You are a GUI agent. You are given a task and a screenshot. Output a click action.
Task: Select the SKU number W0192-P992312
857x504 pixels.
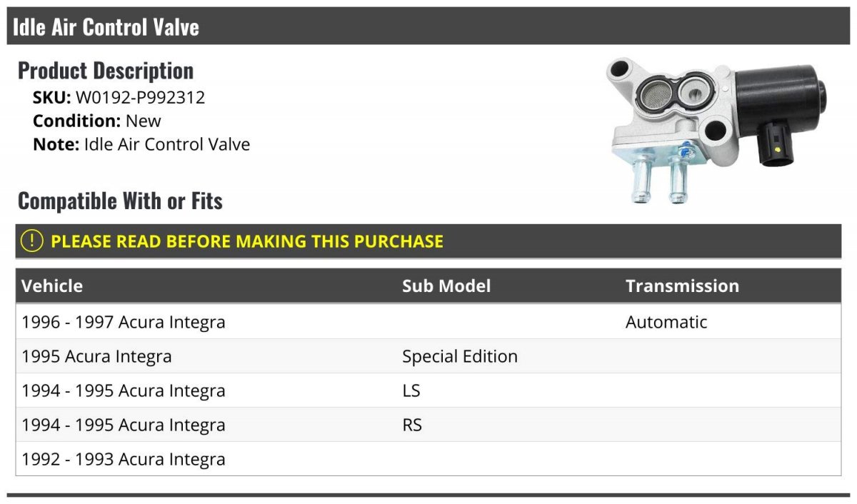coord(140,98)
